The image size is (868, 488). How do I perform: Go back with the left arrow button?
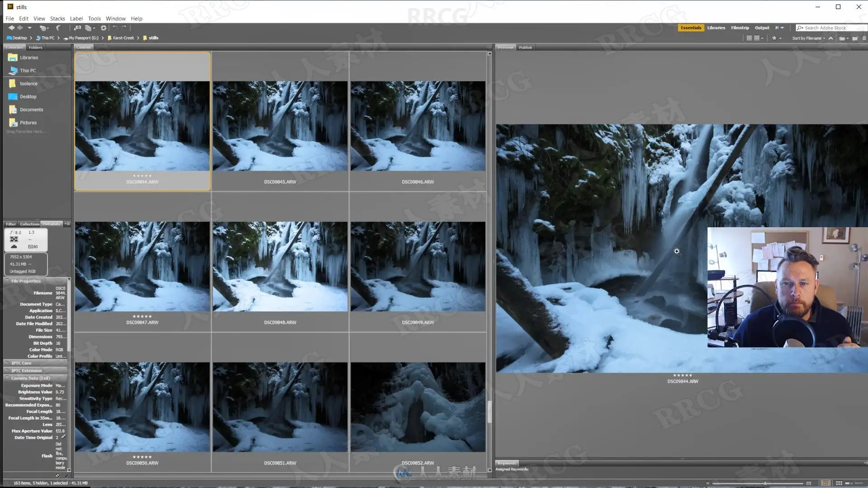click(11, 28)
